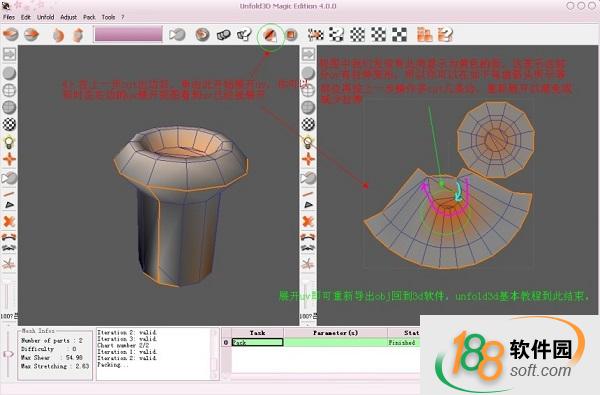Open the Pack menu
The image size is (600, 395).
[x=89, y=17]
